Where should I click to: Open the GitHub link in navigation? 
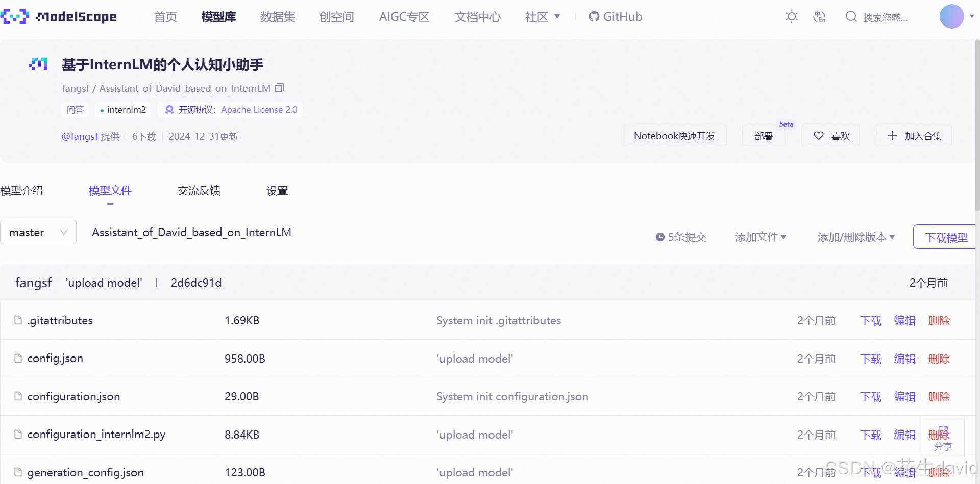pyautogui.click(x=616, y=17)
